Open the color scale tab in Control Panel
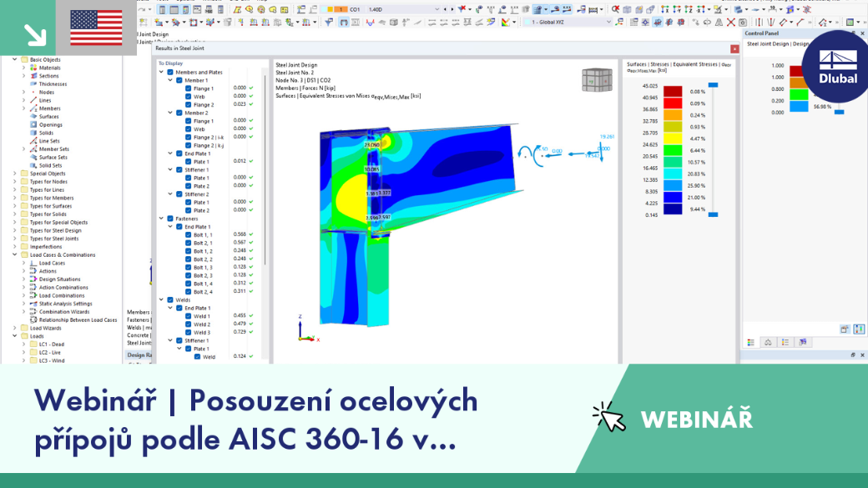The image size is (868, 488). pos(750,343)
